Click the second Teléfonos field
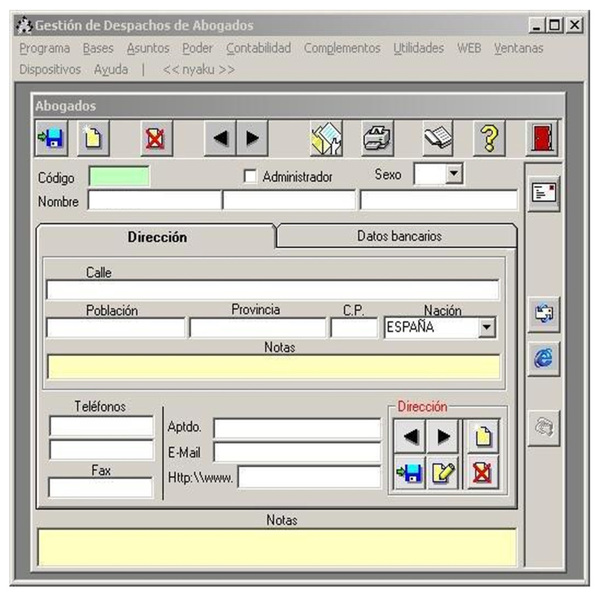 pos(101,450)
